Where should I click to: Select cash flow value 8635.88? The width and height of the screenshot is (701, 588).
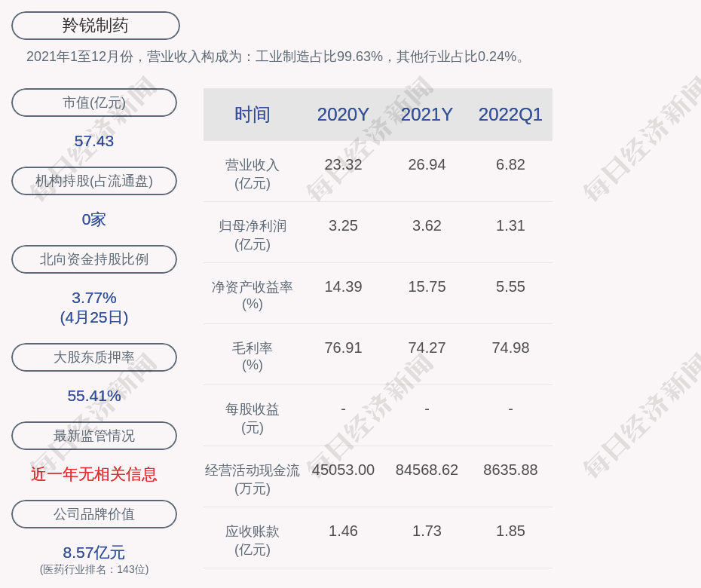point(510,470)
